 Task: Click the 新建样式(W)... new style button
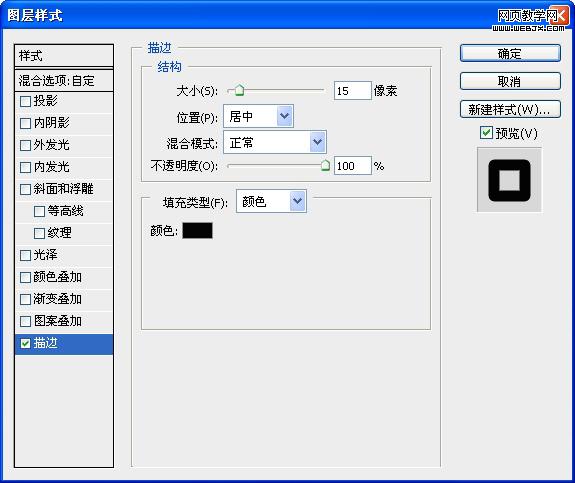pos(510,109)
